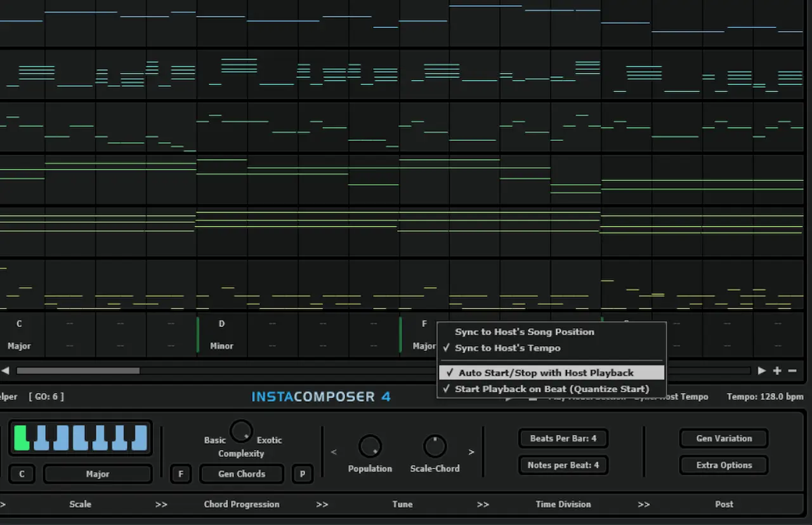The height and width of the screenshot is (525, 812).
Task: Open the C root note selector
Action: (x=22, y=474)
